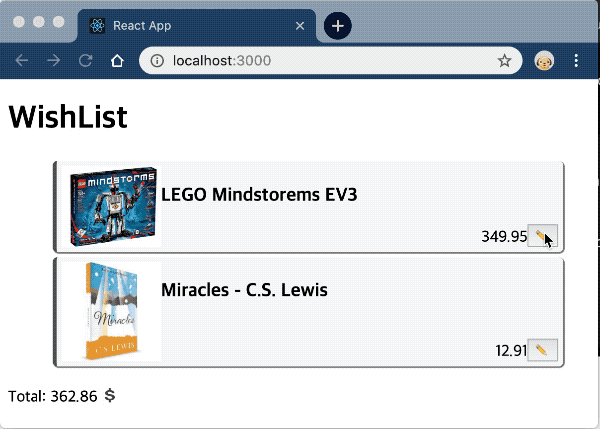Select the LEGO Mindstorms EV3 title
The image size is (600, 429).
(x=259, y=194)
